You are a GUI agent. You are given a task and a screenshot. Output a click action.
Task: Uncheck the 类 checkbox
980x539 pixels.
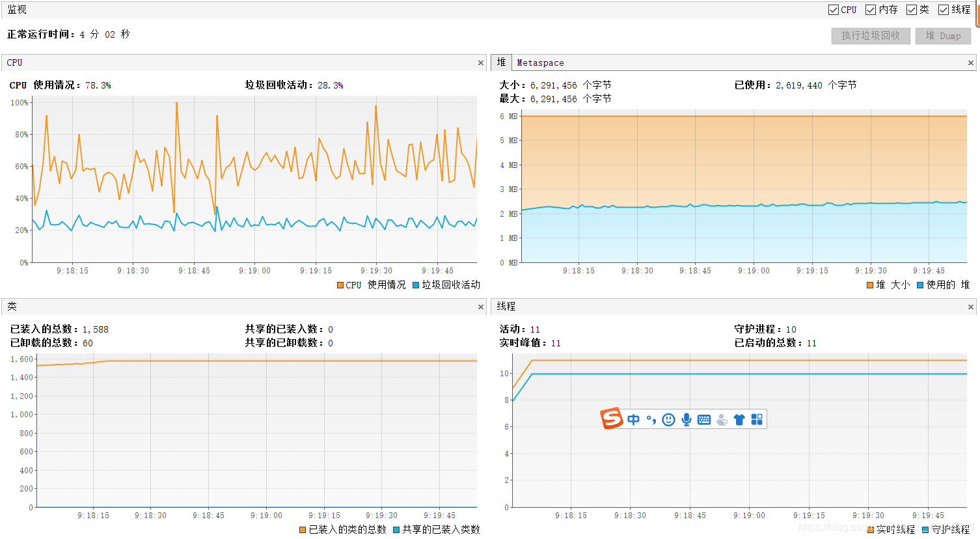[x=911, y=10]
